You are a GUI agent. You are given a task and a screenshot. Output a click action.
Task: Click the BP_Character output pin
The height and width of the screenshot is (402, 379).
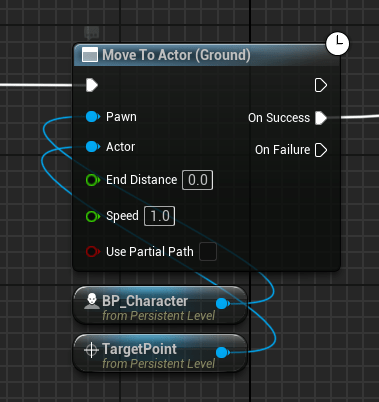coord(222,303)
